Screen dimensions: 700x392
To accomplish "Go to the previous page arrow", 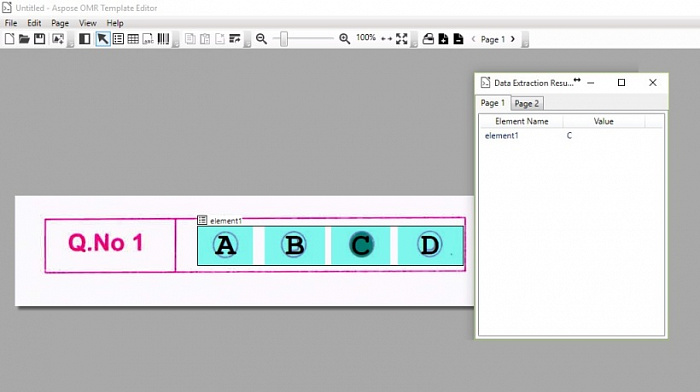I will point(473,39).
